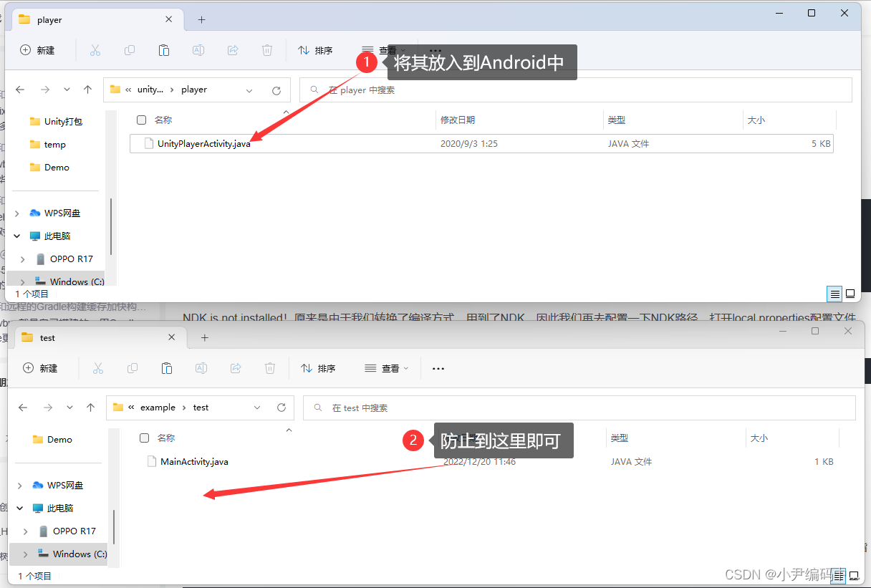Click Delete trash icon in test window toolbar
Viewport: 871px width, 588px height.
tap(270, 368)
